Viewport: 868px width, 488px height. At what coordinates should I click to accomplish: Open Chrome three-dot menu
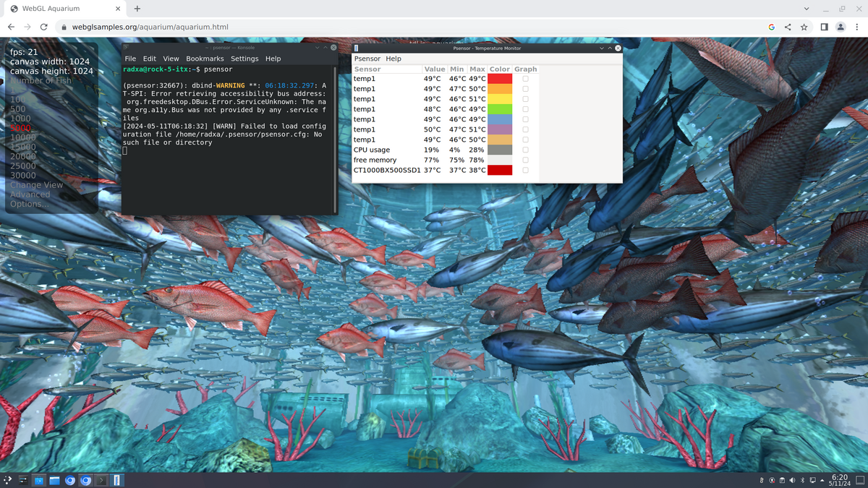tap(857, 27)
